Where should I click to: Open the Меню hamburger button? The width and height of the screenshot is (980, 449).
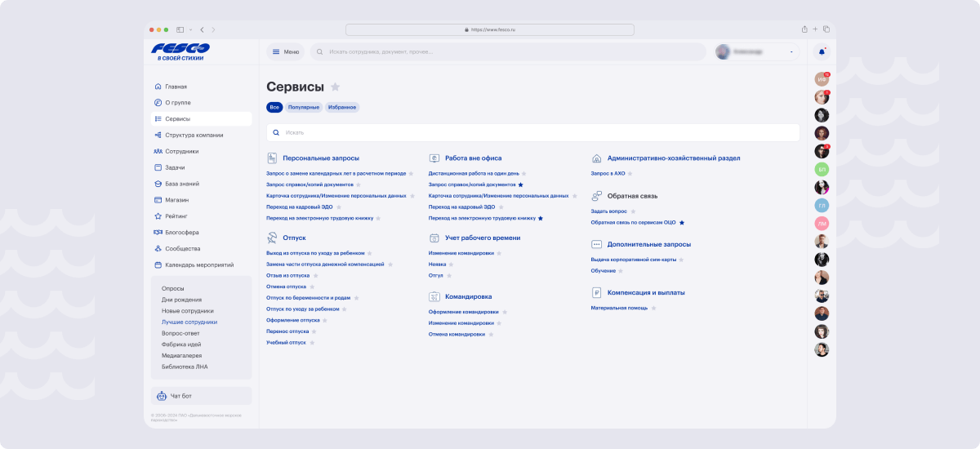coord(285,51)
